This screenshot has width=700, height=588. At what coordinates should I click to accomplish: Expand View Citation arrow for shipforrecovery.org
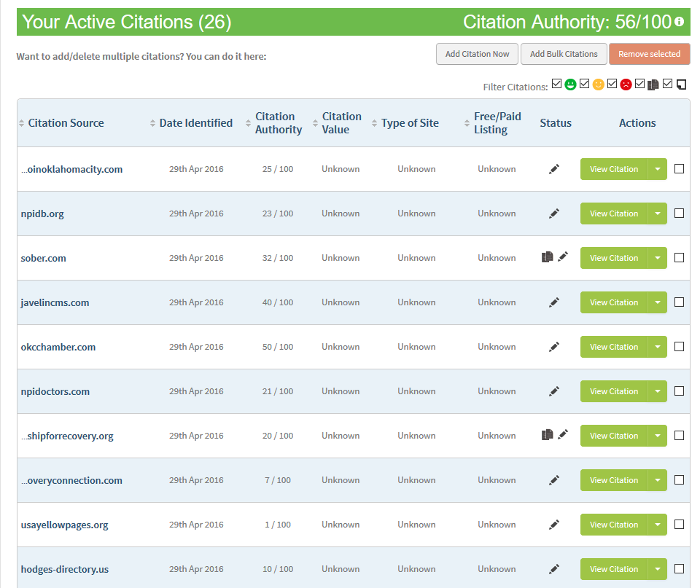click(658, 436)
